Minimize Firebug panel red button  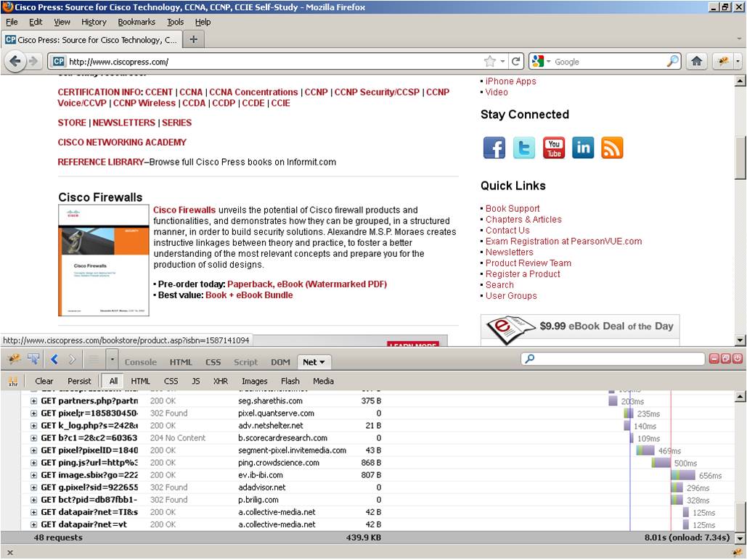point(714,358)
